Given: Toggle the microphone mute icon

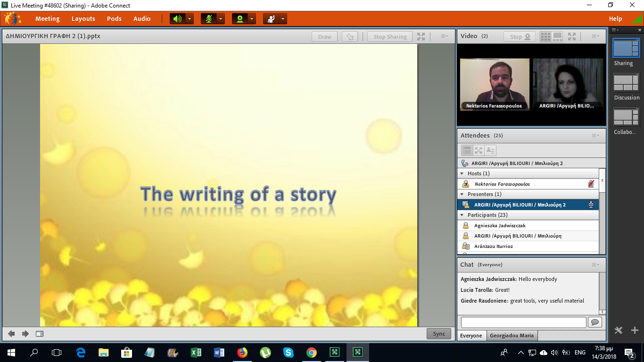Looking at the screenshot, I should click(x=208, y=19).
